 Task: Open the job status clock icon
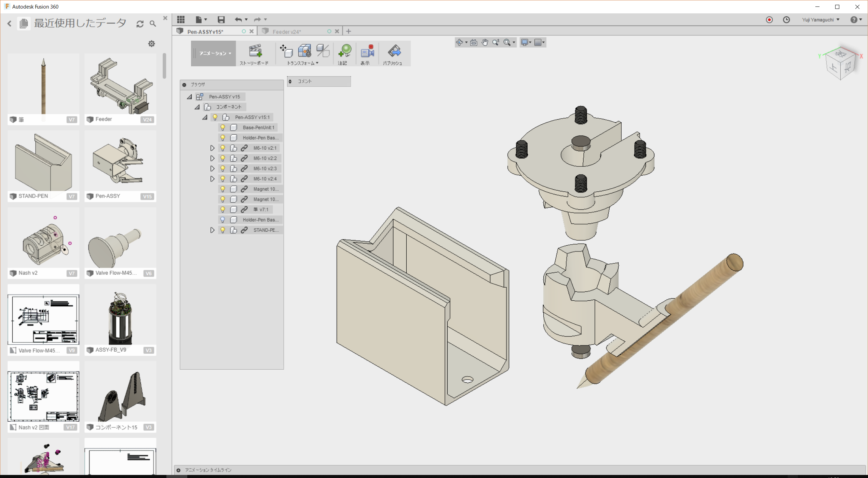(x=786, y=20)
